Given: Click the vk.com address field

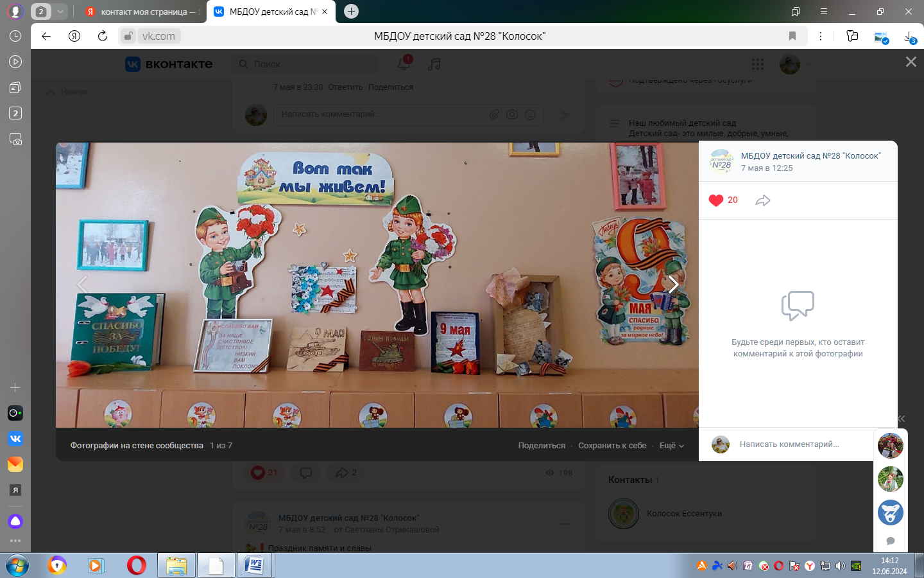Looking at the screenshot, I should coord(158,36).
